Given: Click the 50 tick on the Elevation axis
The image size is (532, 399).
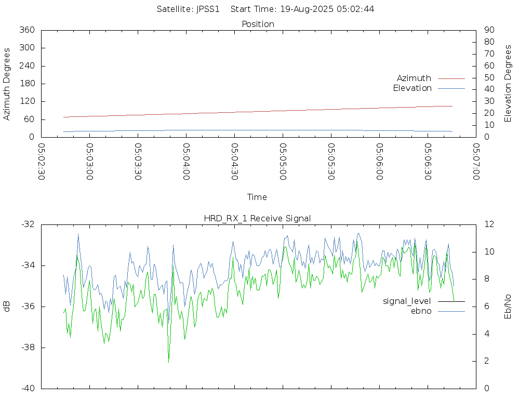Looking at the screenshot, I should point(489,78).
